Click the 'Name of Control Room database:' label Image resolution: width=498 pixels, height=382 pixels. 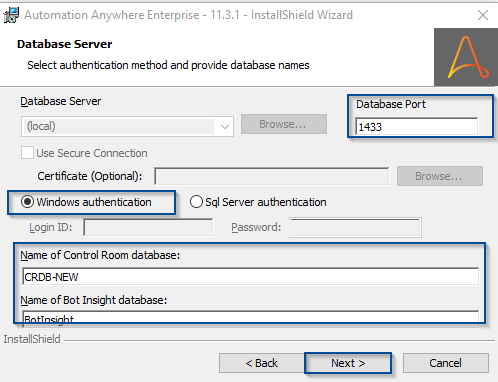pyautogui.click(x=100, y=255)
